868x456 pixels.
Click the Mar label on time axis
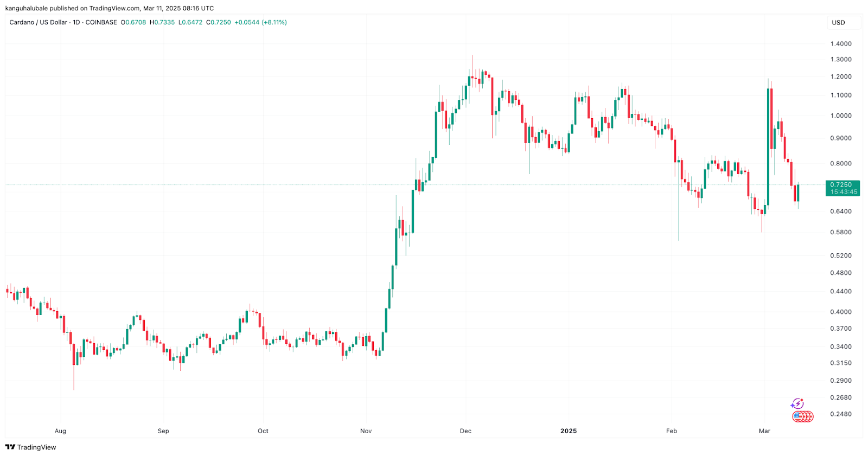[x=764, y=431]
